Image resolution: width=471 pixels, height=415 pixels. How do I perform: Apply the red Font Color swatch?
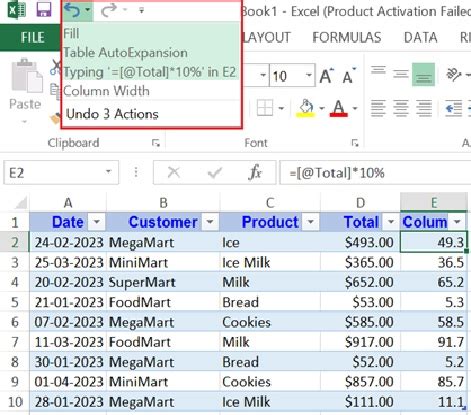click(x=338, y=108)
